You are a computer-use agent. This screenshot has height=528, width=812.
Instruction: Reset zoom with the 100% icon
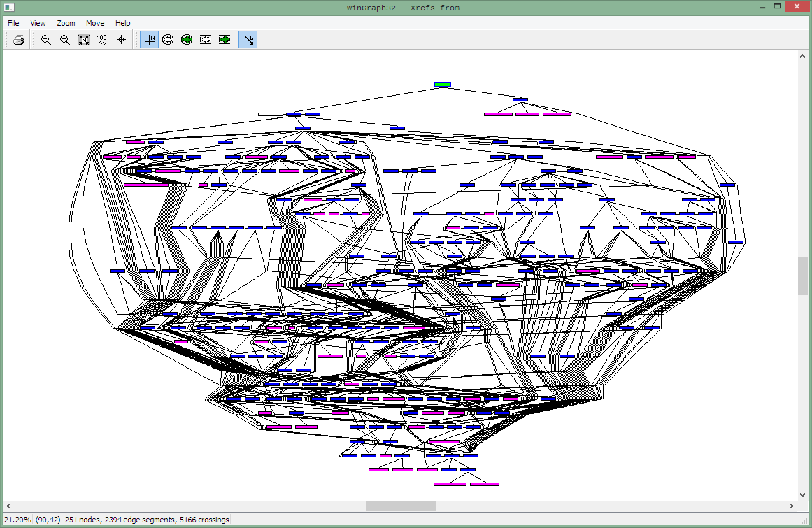coord(102,40)
